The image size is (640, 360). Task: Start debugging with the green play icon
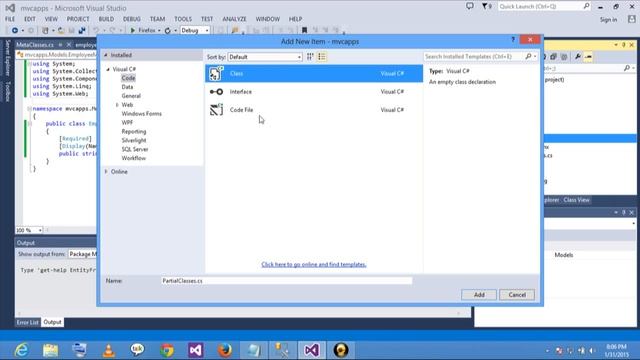133,30
